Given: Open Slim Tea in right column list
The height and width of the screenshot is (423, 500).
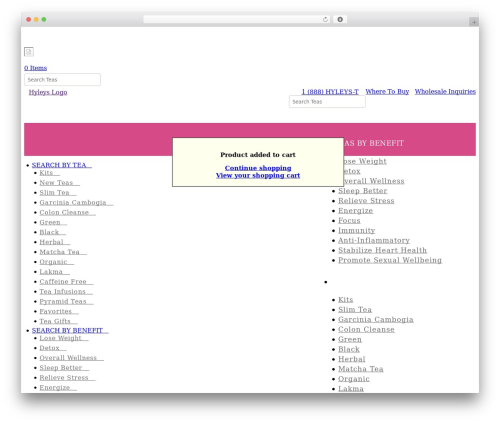Looking at the screenshot, I should tap(355, 310).
